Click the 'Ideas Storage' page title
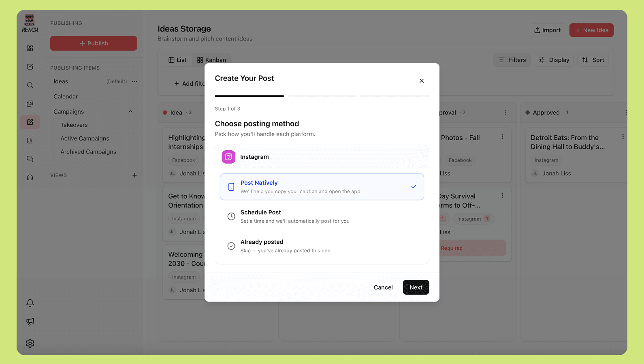The width and height of the screenshot is (644, 364). pyautogui.click(x=184, y=29)
